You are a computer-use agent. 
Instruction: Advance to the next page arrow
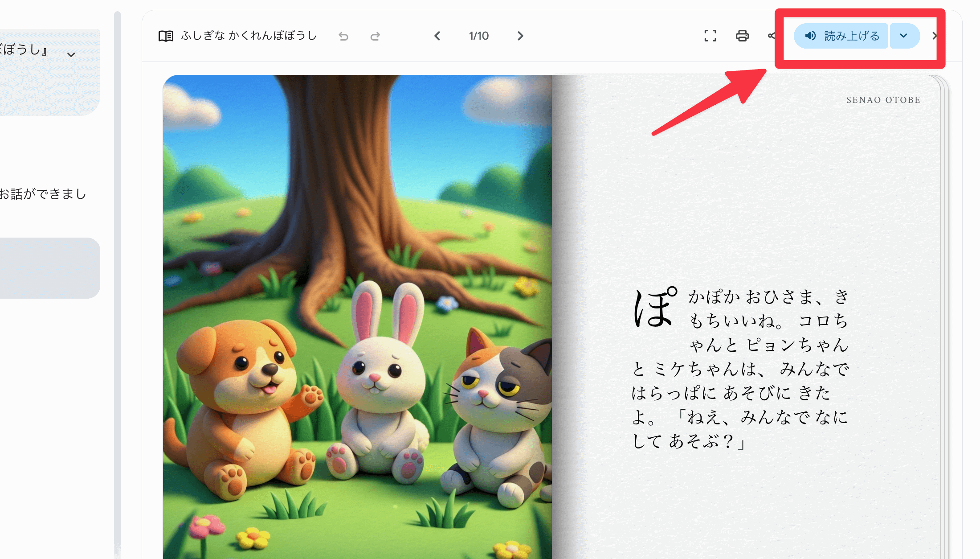coord(520,36)
